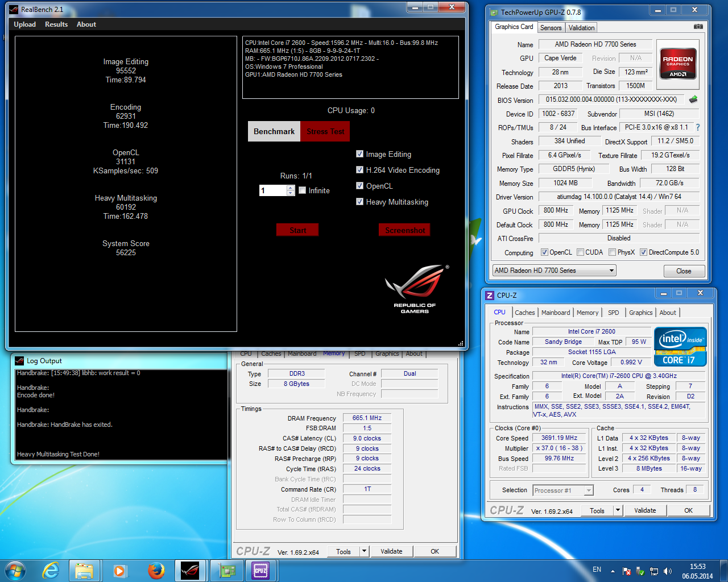Open the Windows Start orb
The width and height of the screenshot is (728, 582).
15,570
